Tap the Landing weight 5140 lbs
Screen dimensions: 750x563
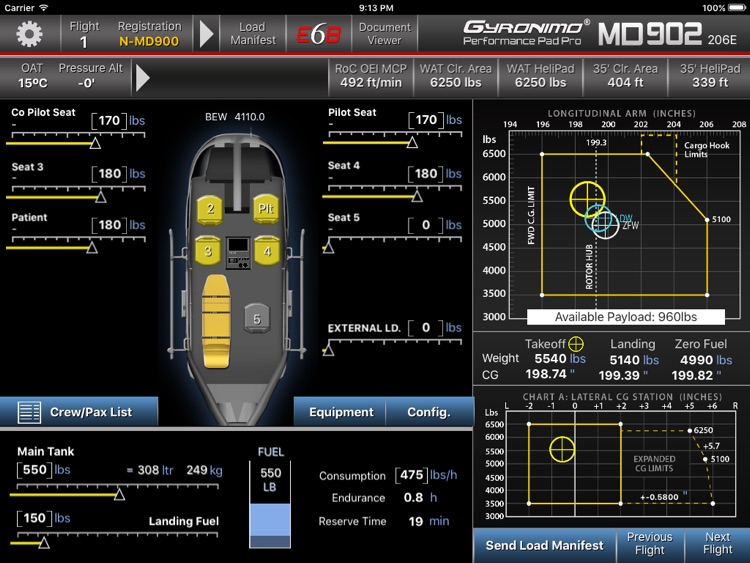(x=634, y=360)
